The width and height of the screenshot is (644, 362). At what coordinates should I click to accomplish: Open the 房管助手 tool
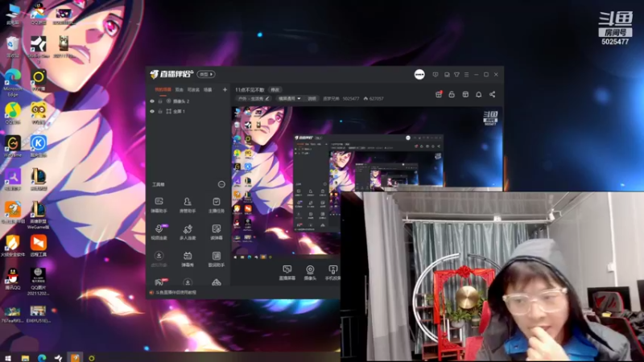[188, 204]
